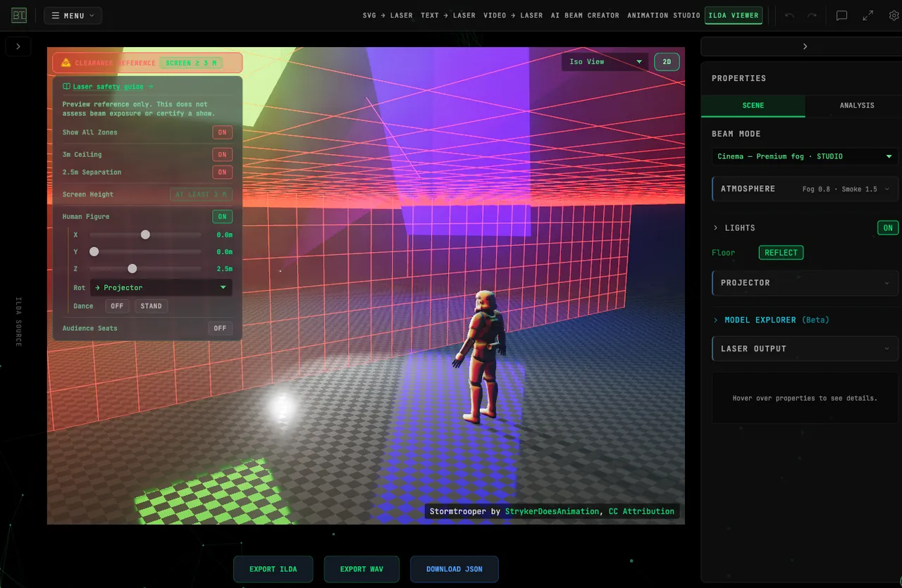The height and width of the screenshot is (588, 902).
Task: Open the Rot Projector dropdown
Action: tap(161, 287)
